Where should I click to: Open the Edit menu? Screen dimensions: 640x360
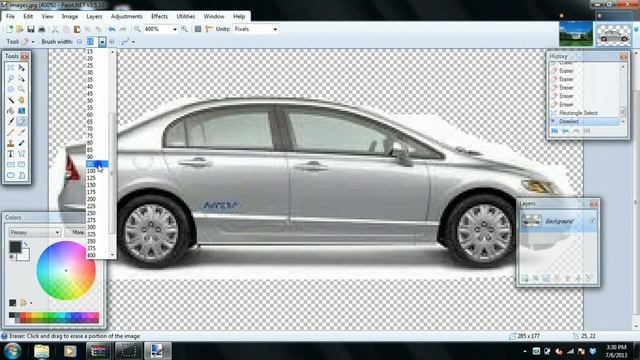28,16
